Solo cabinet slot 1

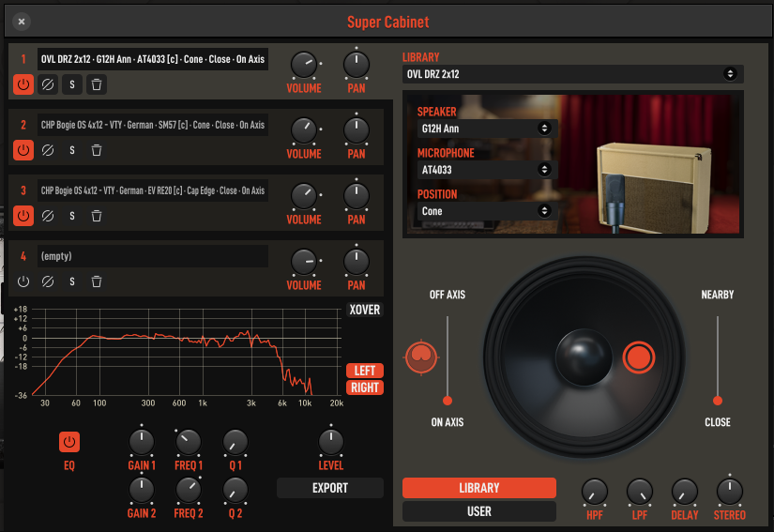coord(72,84)
